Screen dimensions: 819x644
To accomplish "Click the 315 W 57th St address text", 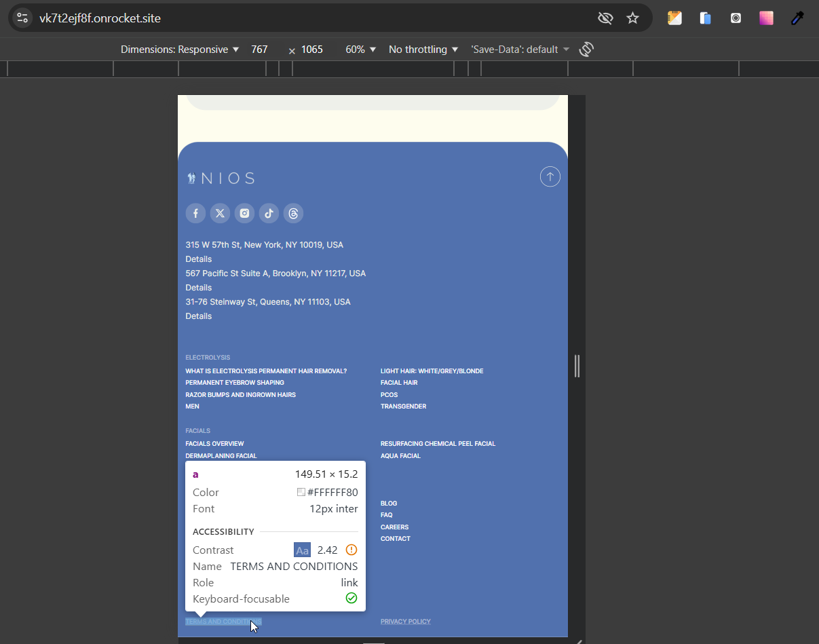I will pos(265,245).
